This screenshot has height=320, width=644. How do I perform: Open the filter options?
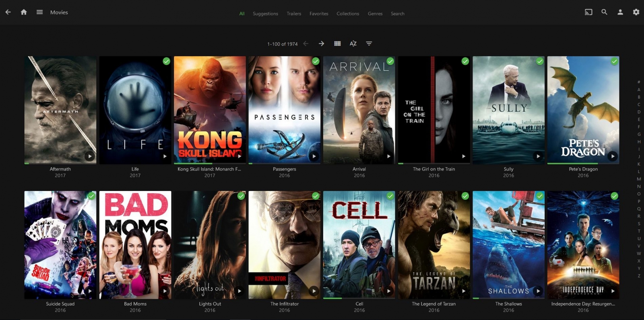[369, 43]
